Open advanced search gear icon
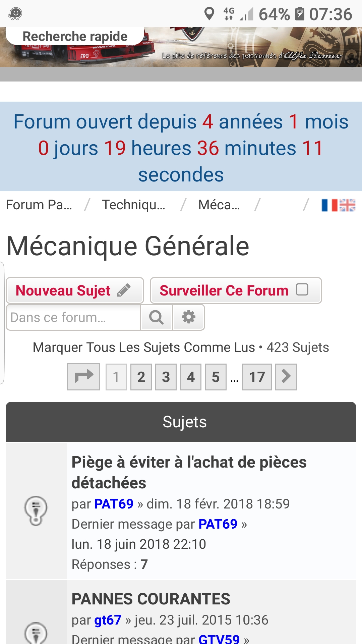The height and width of the screenshot is (644, 362). point(189,317)
